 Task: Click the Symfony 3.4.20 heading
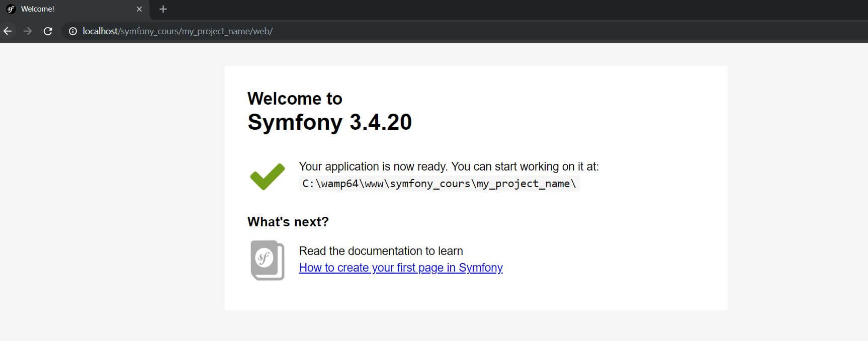(x=329, y=122)
